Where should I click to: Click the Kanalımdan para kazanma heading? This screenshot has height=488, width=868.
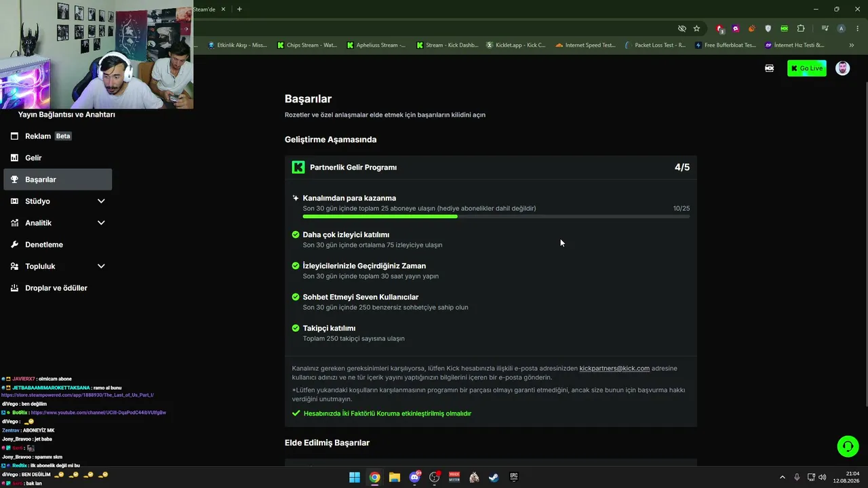349,198
